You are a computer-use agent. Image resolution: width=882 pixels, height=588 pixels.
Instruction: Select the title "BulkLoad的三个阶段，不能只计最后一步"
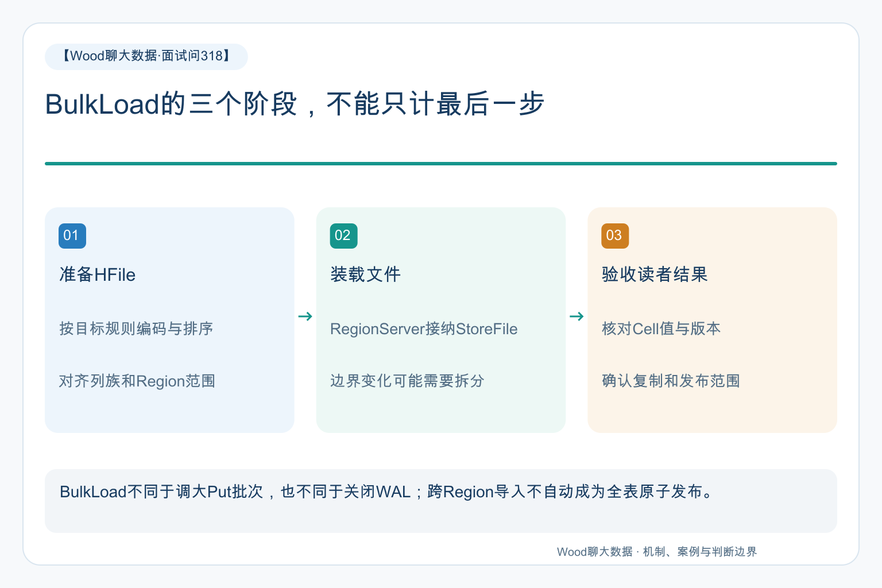[x=295, y=104]
